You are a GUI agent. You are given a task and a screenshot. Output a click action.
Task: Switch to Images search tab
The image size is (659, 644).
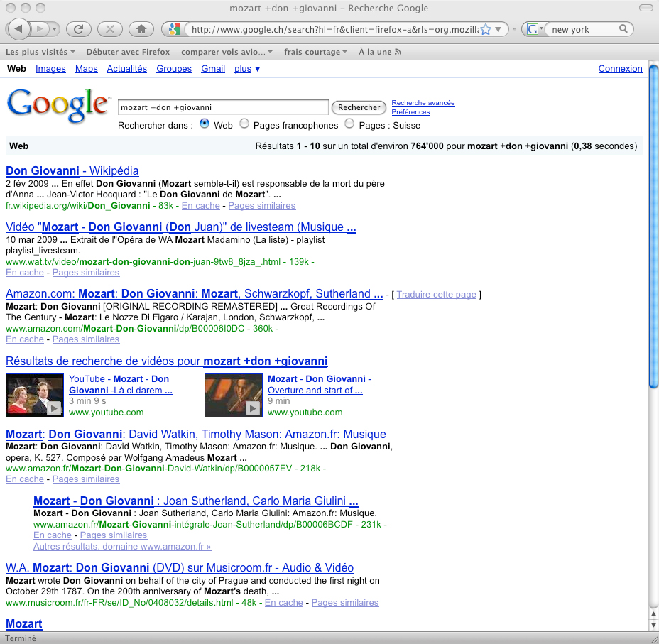[x=50, y=68]
